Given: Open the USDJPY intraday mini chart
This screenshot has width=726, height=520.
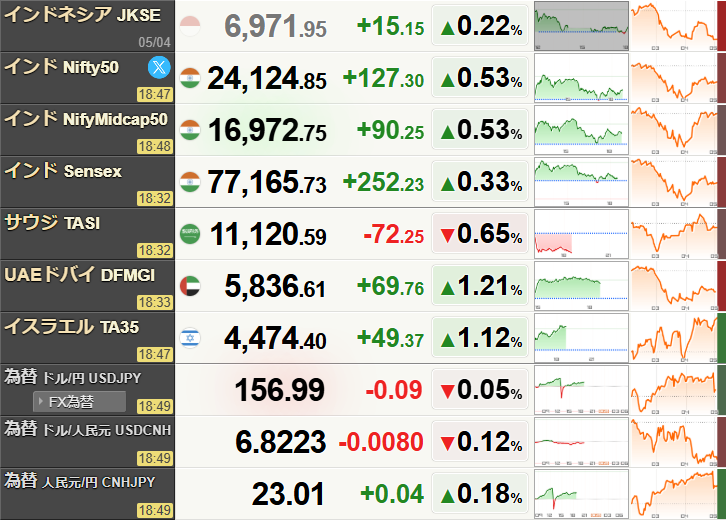Looking at the screenshot, I should tap(582, 390).
